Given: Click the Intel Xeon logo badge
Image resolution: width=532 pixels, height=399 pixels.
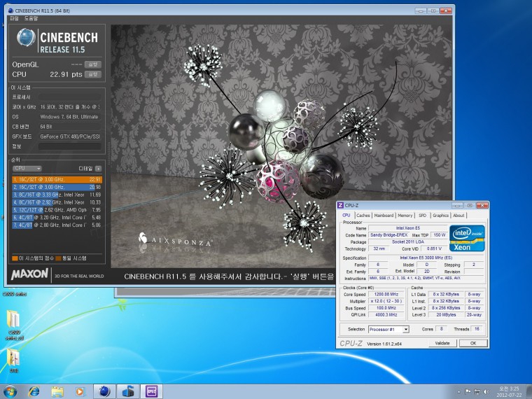Looking at the screenshot, I should click(x=467, y=238).
